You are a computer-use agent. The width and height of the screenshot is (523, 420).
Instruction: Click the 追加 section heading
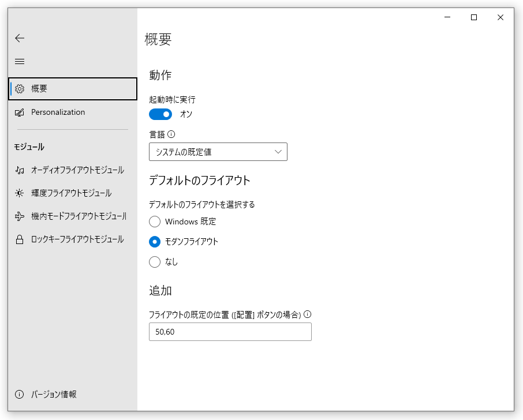click(x=160, y=291)
